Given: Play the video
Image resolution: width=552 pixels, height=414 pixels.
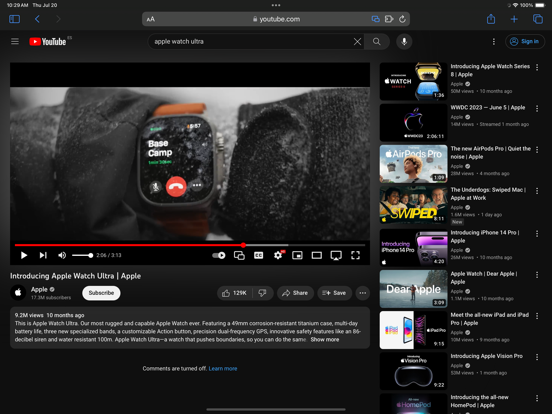Looking at the screenshot, I should coord(24,255).
